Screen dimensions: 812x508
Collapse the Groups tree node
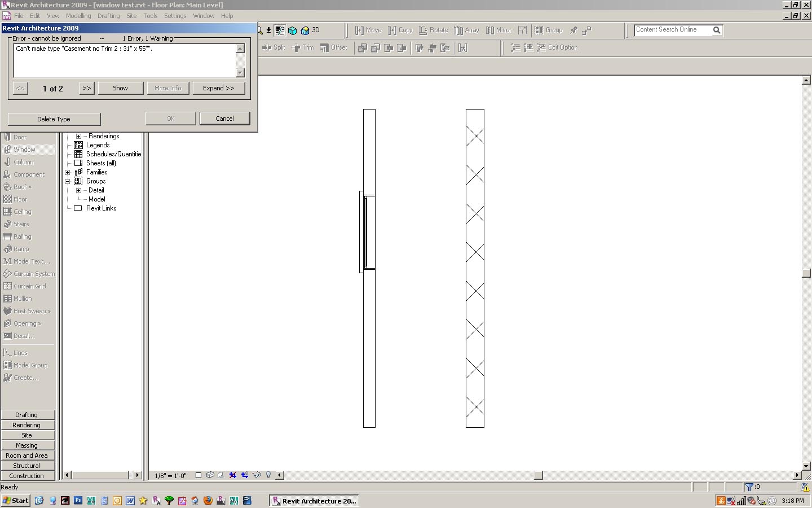[68, 181]
